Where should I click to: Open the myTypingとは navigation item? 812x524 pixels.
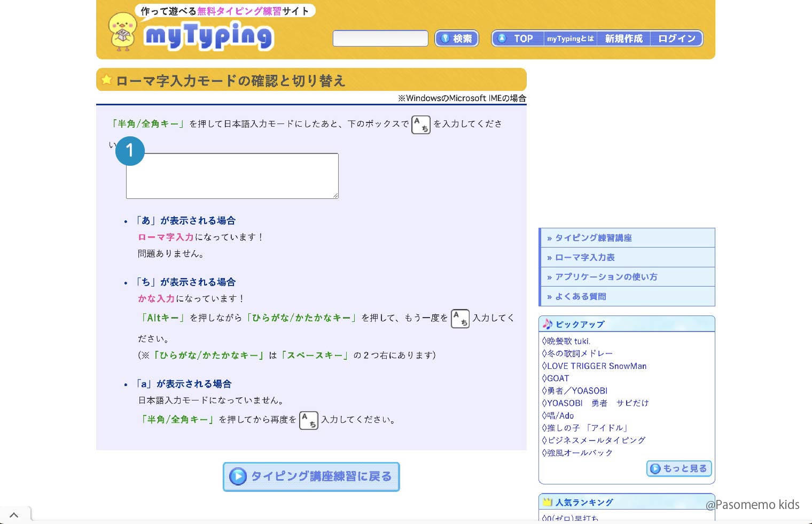[570, 38]
